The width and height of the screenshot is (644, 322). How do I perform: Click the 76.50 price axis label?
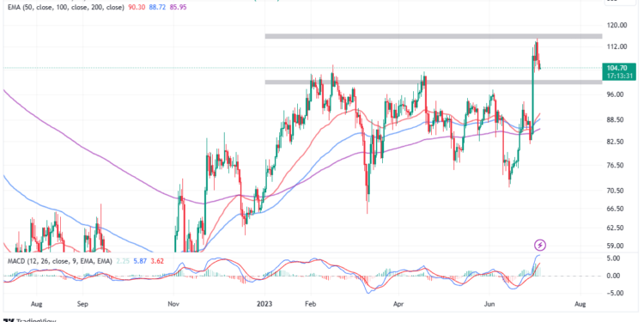[617, 165]
